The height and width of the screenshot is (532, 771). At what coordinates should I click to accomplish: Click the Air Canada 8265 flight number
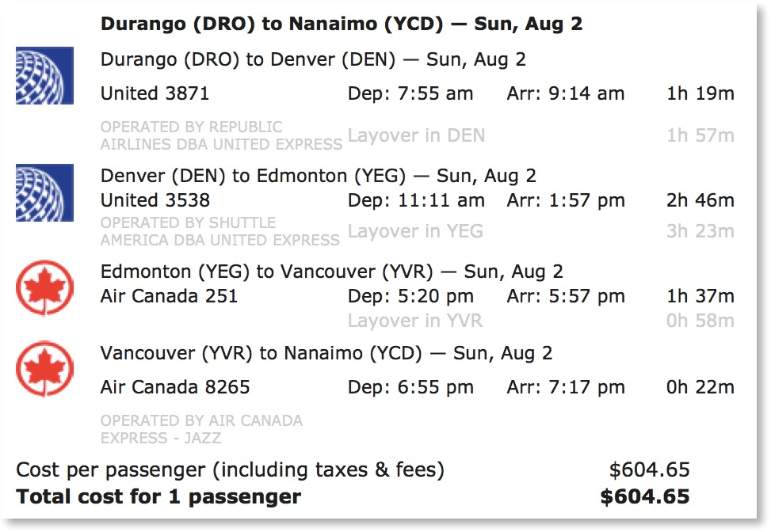(175, 387)
